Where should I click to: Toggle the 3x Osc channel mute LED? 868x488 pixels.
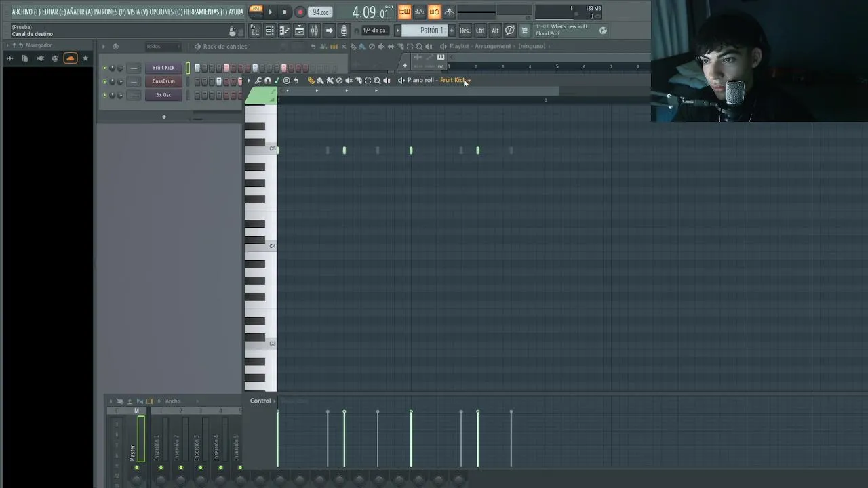[x=104, y=95]
